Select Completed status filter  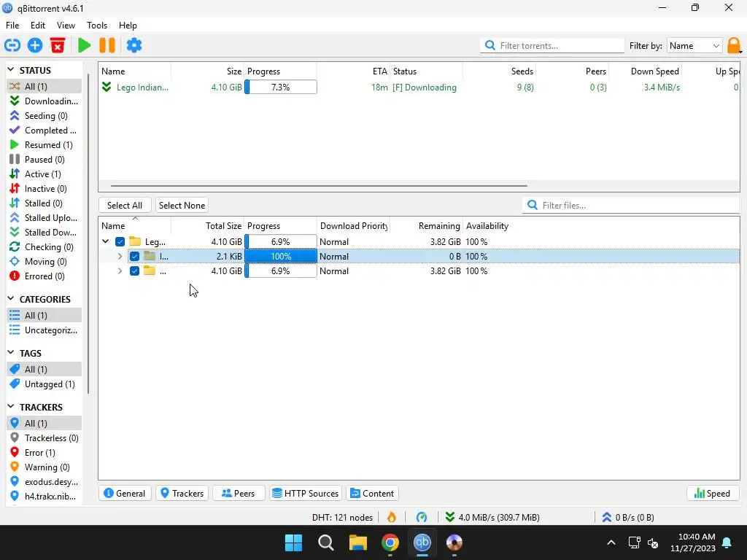(44, 131)
